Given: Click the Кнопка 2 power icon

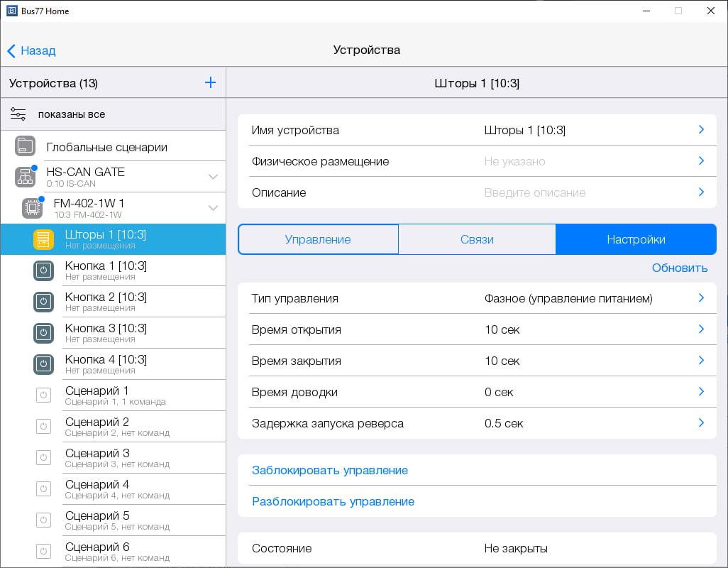Looking at the screenshot, I should coord(43,302).
